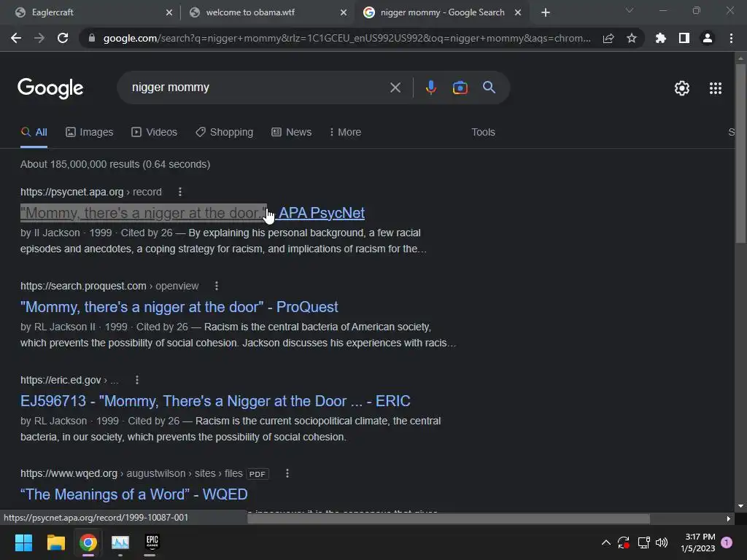The image size is (747, 560).
Task: Switch to Videos results
Action: tap(155, 132)
